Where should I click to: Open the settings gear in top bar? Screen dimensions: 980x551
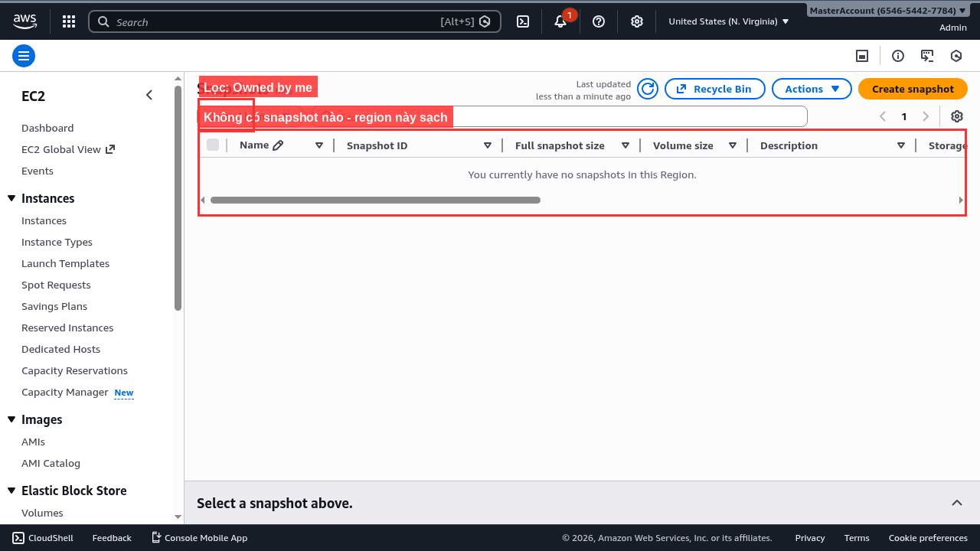click(x=636, y=21)
